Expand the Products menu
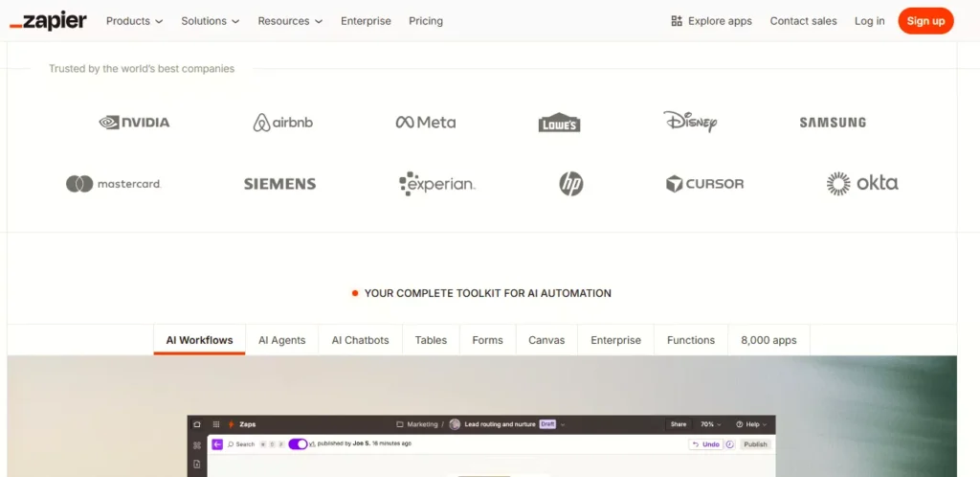Screen dimensions: 980x477 (x=134, y=21)
